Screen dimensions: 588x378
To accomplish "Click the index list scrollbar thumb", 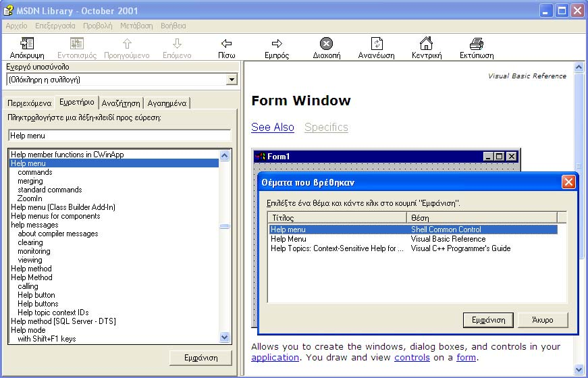I will click(225, 226).
